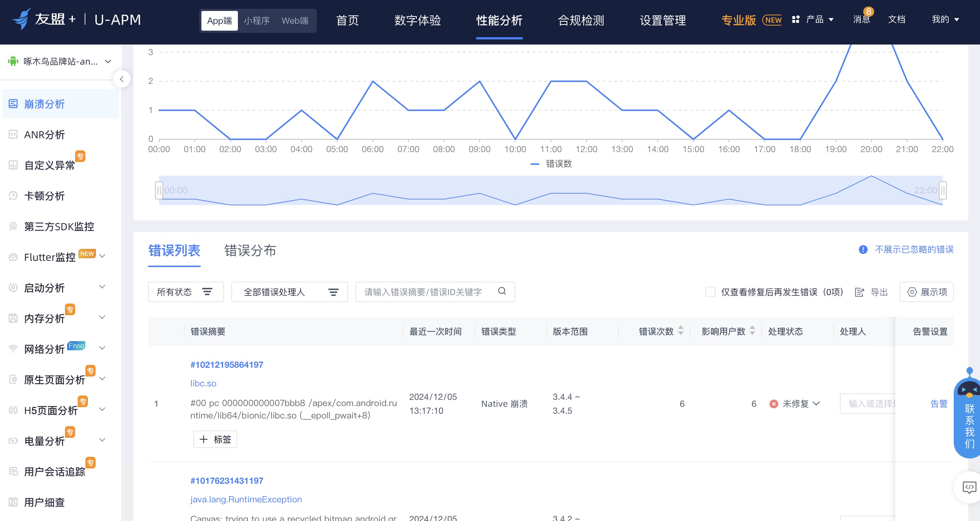Screen dimensions: 980x521
Task: Click the 展示项 hexagon settings icon
Action: tap(911, 292)
